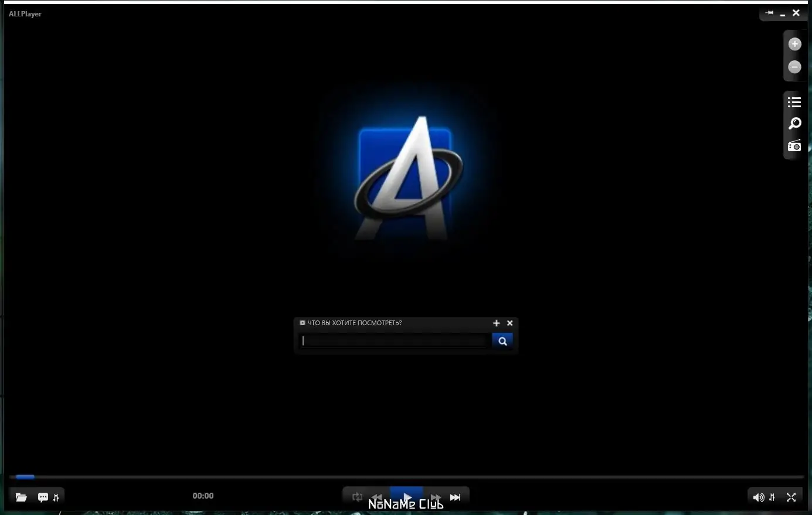Click the seek progress bar

click(x=407, y=477)
